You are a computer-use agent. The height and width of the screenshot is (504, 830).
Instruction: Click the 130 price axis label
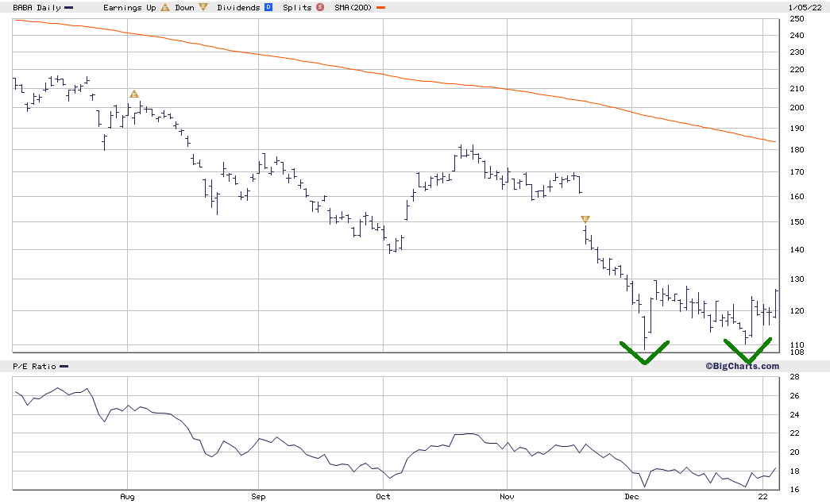pyautogui.click(x=797, y=279)
